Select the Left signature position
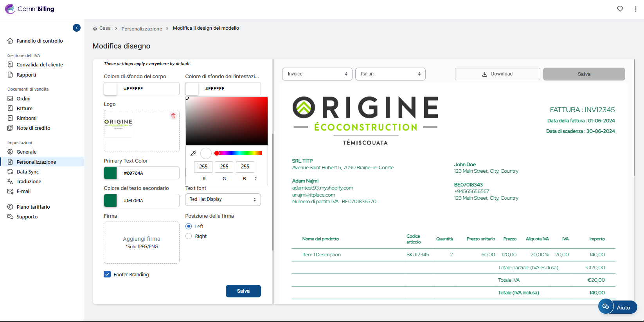Screen dimensions: 644x322 tap(189, 226)
